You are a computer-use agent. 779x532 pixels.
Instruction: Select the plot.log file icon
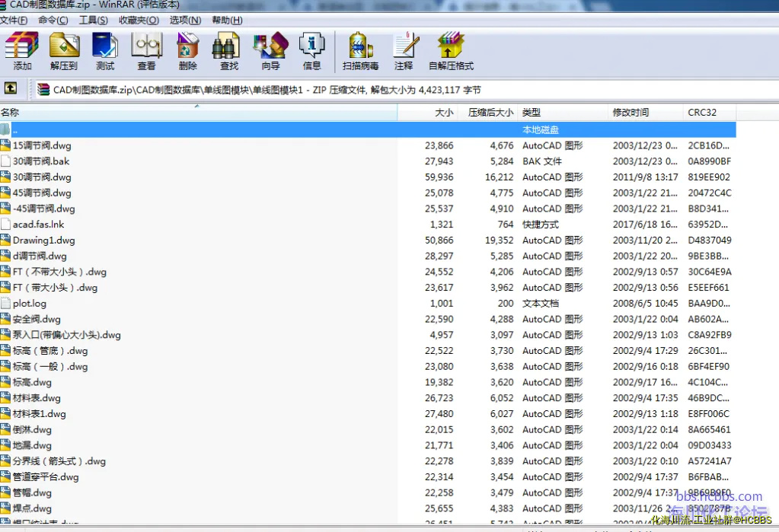(5, 303)
